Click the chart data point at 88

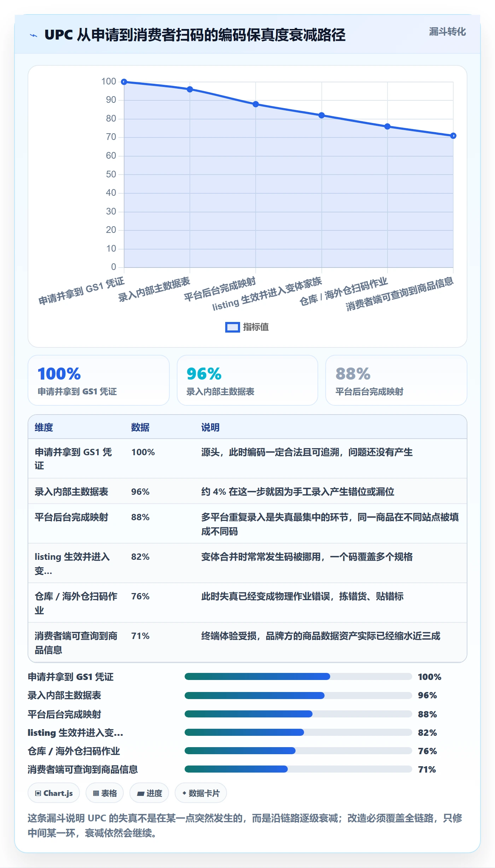click(x=256, y=104)
